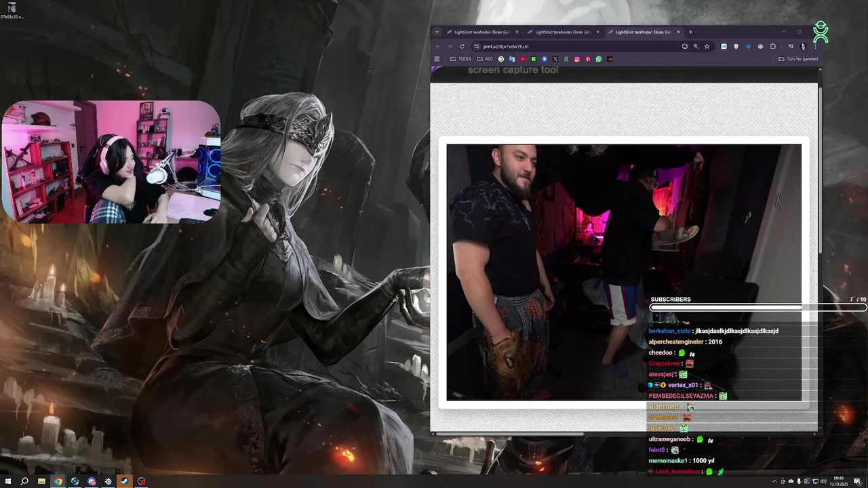Expand the Chrome tab search dropdown

[x=437, y=32]
